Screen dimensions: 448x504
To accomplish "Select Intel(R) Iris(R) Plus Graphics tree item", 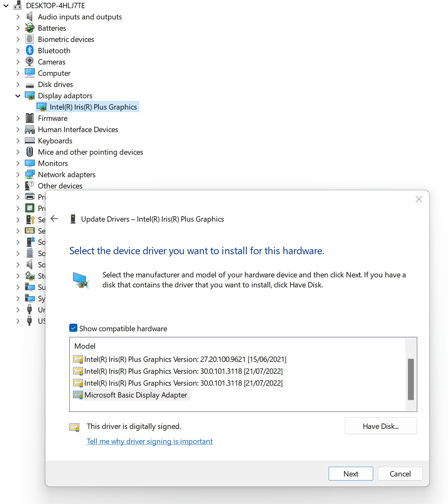I will point(93,107).
